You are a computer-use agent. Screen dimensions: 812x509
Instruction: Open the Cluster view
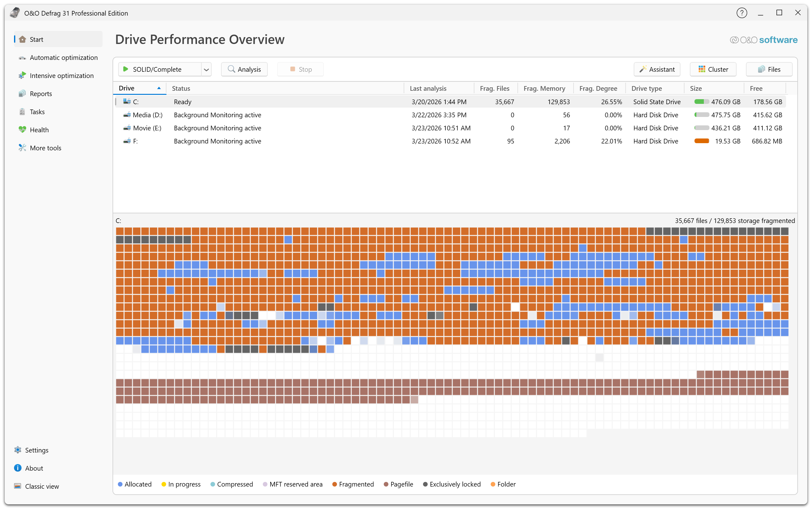click(713, 69)
